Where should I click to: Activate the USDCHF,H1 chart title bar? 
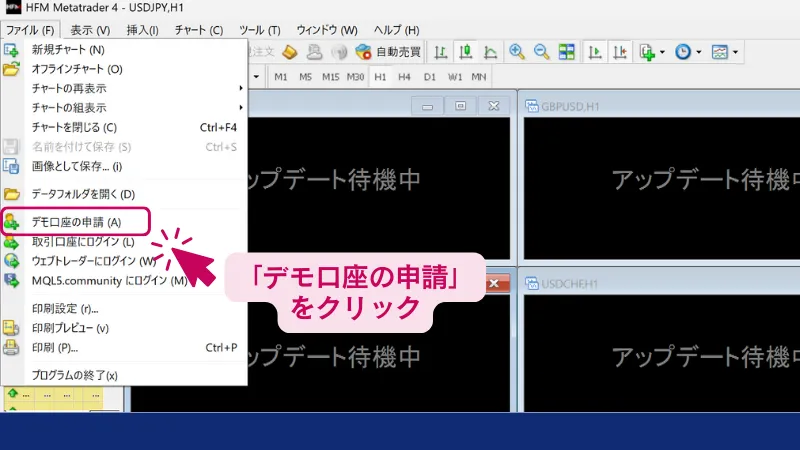662,284
